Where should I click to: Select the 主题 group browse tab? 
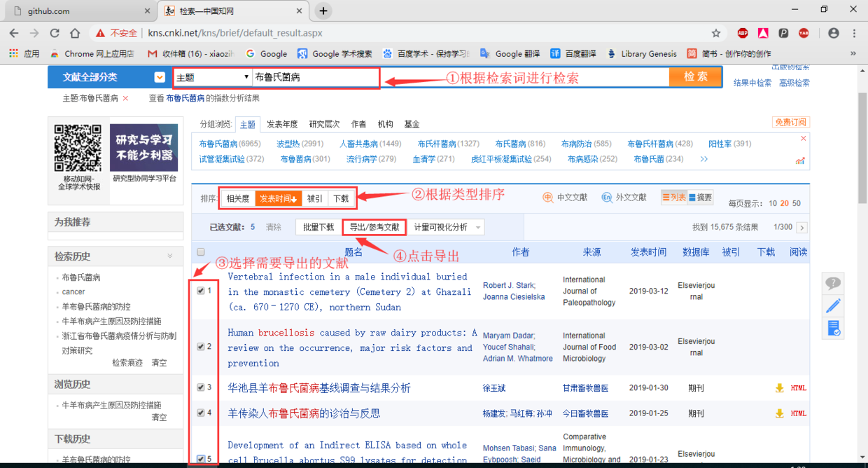click(248, 124)
